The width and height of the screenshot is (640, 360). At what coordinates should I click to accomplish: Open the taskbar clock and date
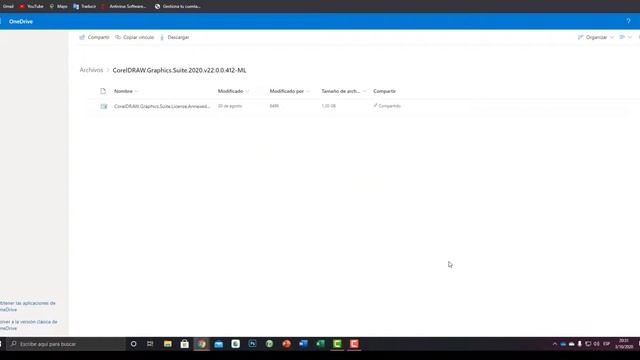point(624,344)
